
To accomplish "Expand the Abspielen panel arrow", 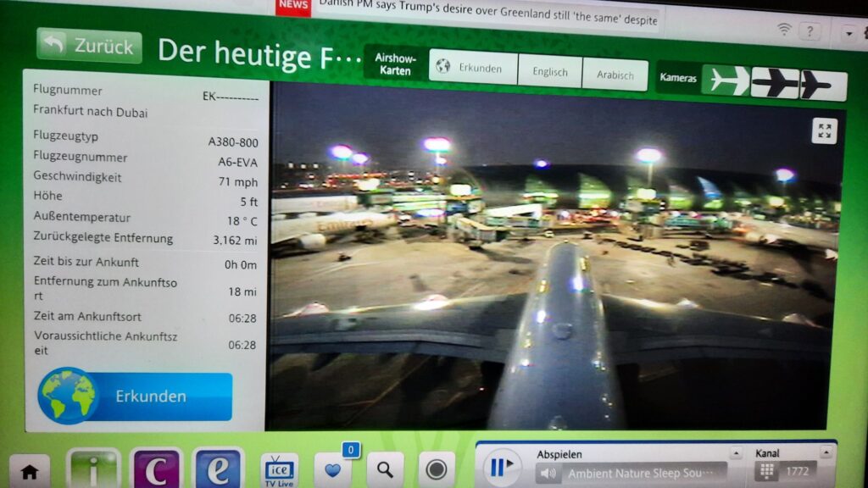I will (x=735, y=453).
